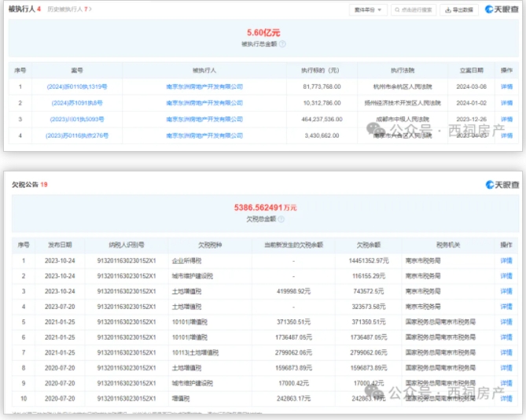Click the 执行法院 column header
526x420 pixels.
(403, 71)
